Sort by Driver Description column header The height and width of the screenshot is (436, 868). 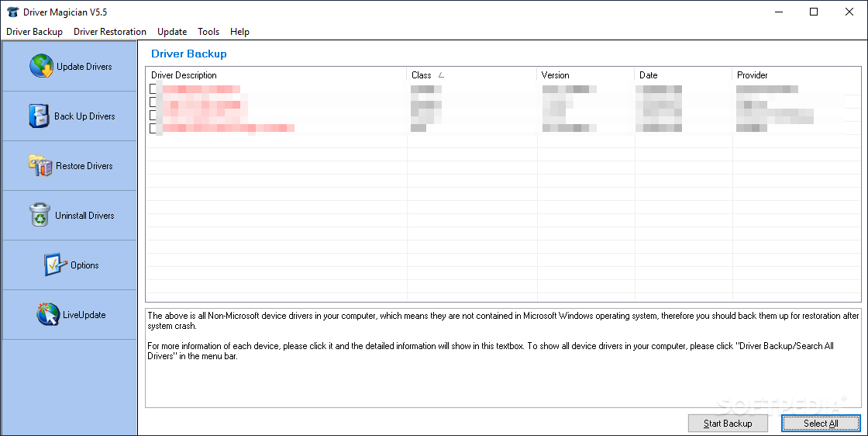276,74
